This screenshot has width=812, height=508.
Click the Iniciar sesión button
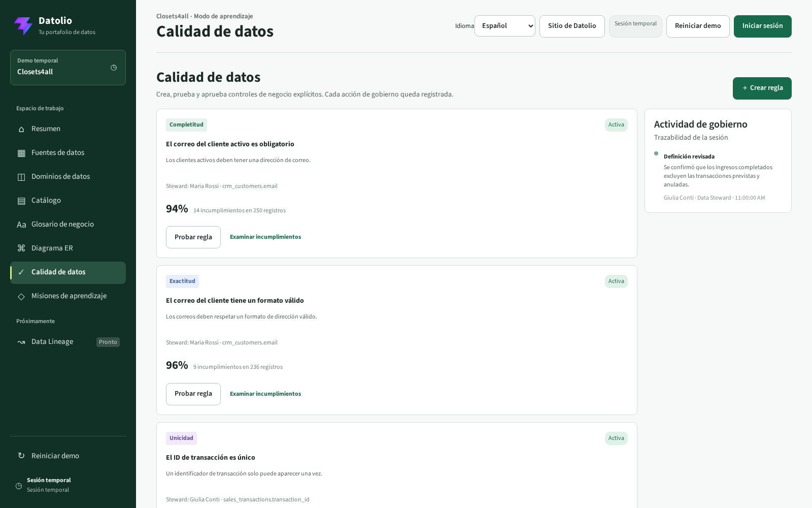coord(762,26)
